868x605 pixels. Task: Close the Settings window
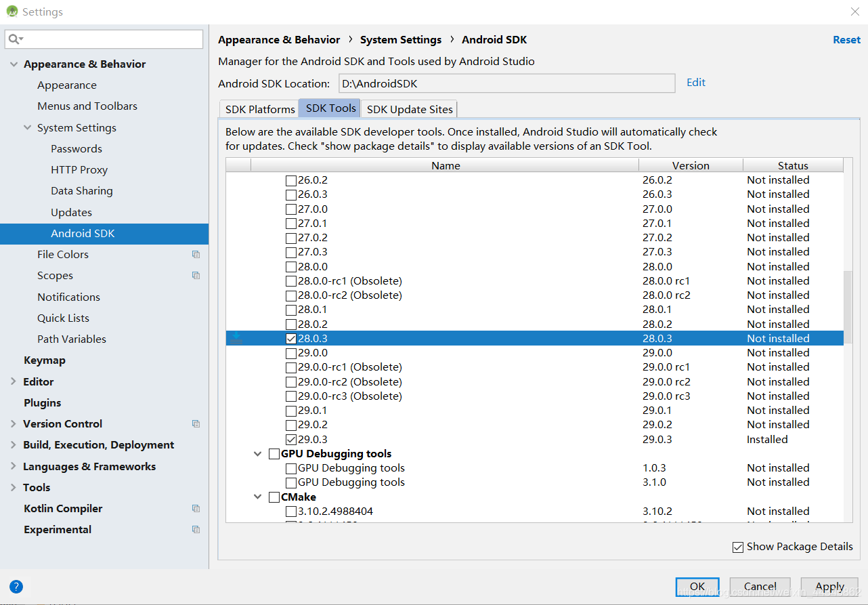point(855,12)
